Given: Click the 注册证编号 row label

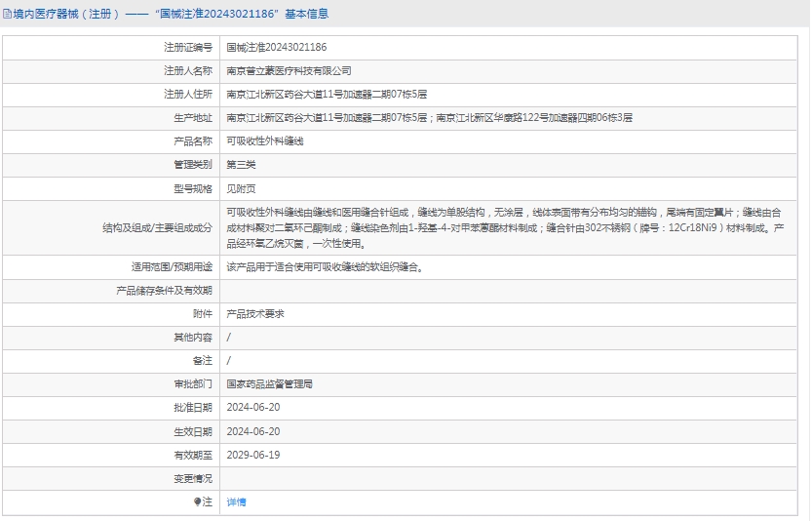Looking at the screenshot, I should (x=188, y=47).
